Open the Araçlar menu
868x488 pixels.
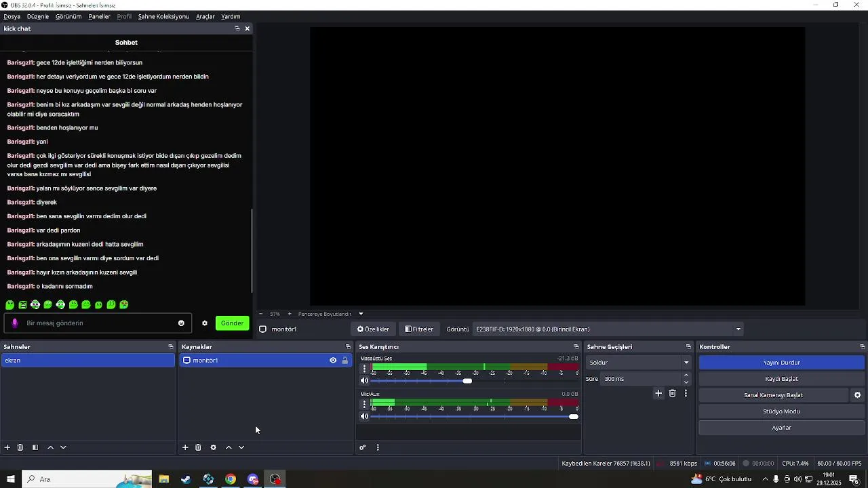coord(205,16)
